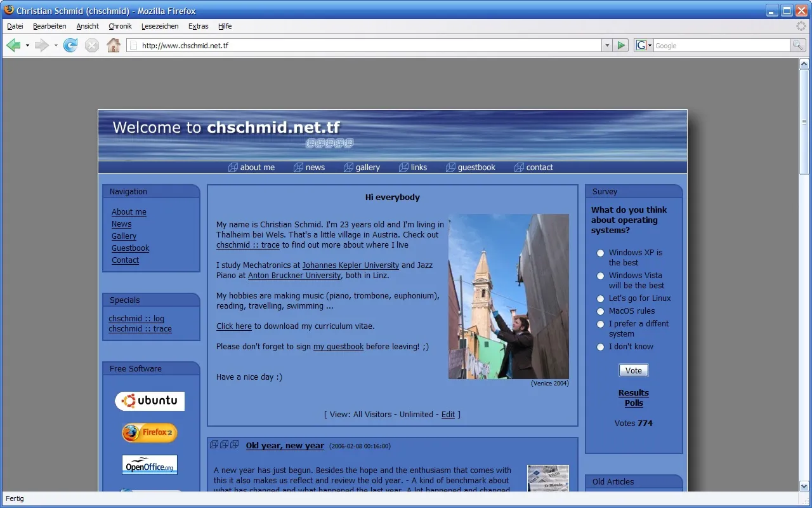
Task: Click the Firefox icon in title bar
Action: pyautogui.click(x=9, y=10)
